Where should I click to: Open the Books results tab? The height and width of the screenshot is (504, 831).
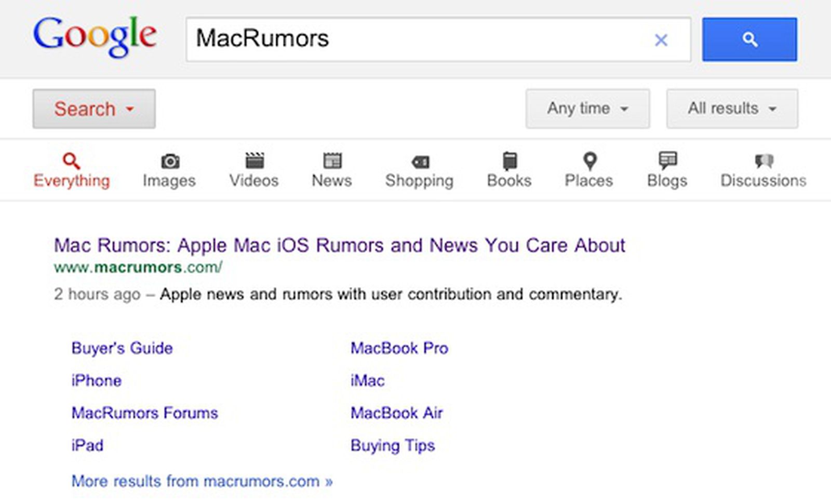(509, 170)
